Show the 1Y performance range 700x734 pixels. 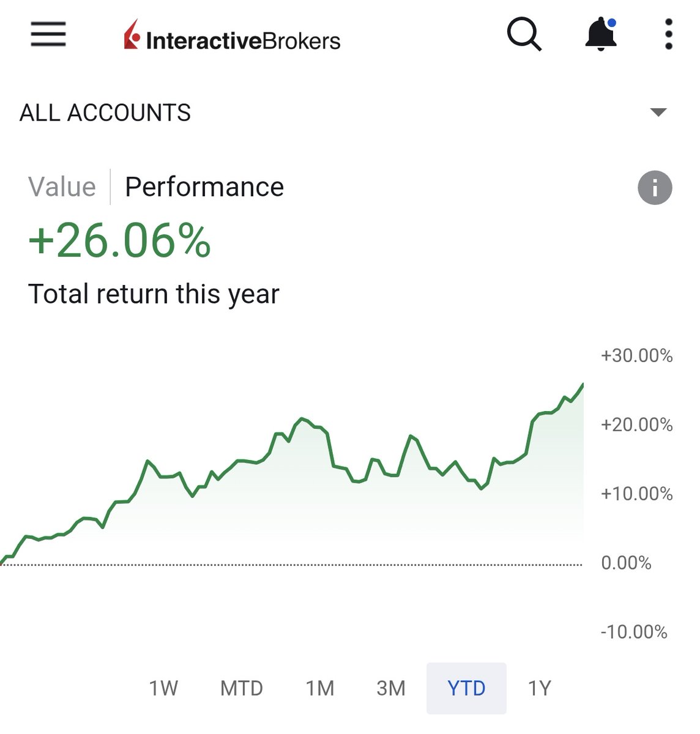pos(540,689)
